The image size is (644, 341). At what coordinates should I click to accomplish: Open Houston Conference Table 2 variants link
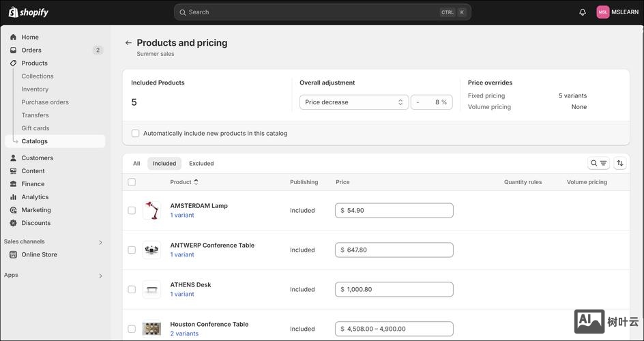tap(184, 334)
